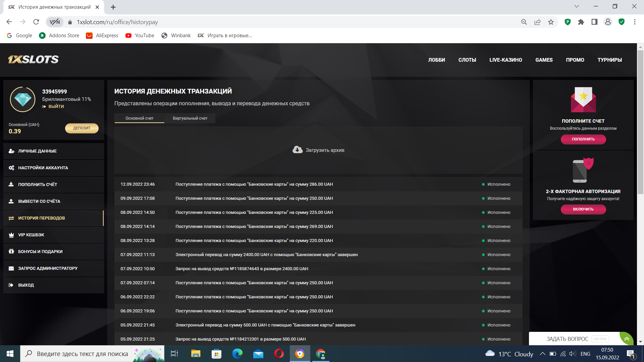The height and width of the screenshot is (362, 644).
Task: Open VIP КЕШБЭК in the sidebar
Action: [31, 235]
